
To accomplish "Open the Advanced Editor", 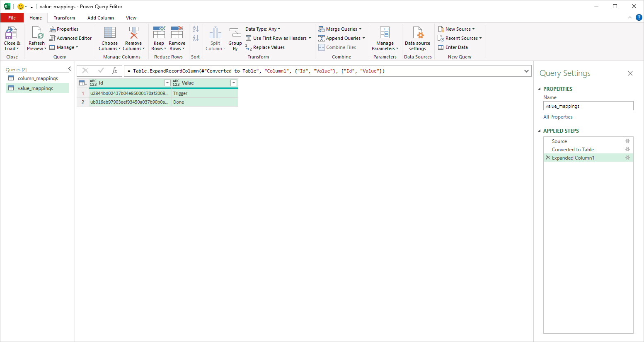I will 70,38.
